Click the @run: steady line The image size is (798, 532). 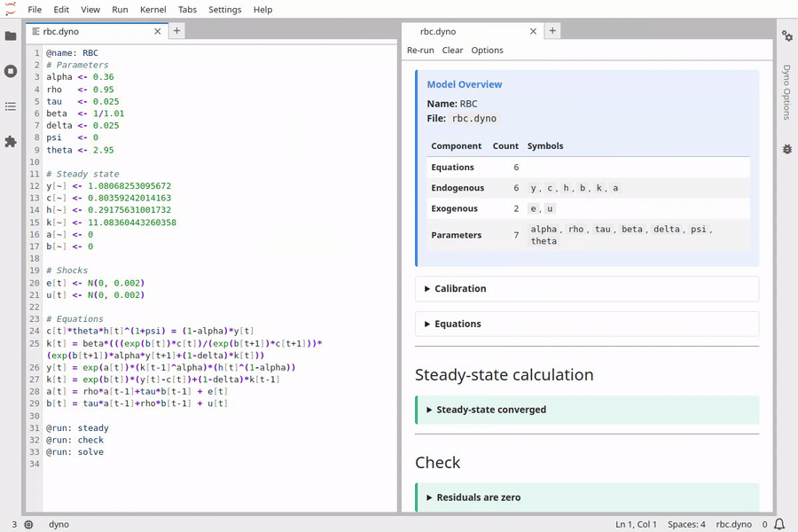77,428
